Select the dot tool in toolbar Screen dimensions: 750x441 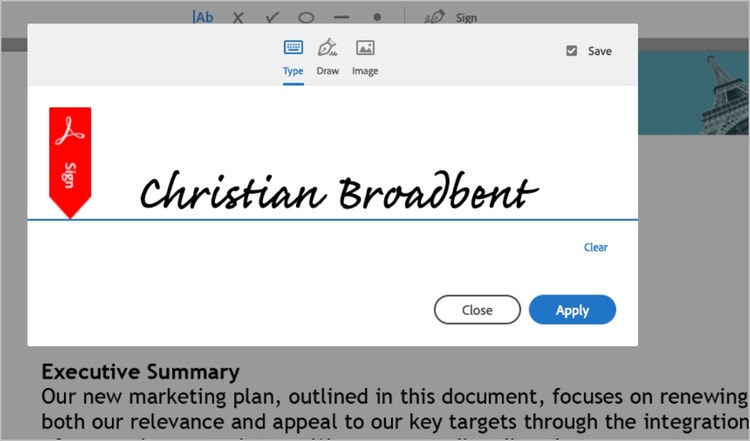pos(377,17)
